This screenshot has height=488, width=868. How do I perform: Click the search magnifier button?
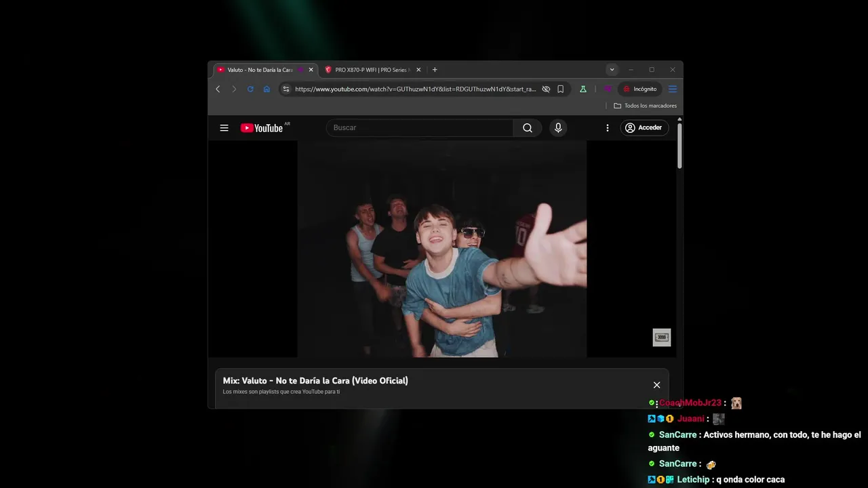coord(528,127)
